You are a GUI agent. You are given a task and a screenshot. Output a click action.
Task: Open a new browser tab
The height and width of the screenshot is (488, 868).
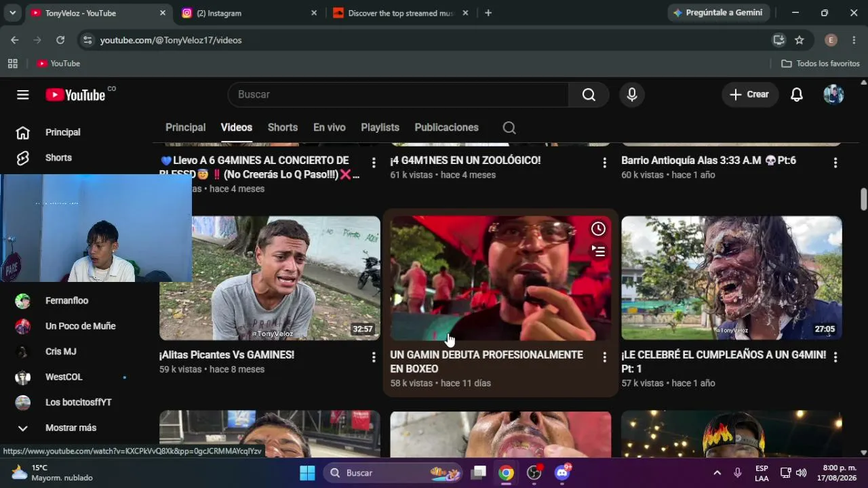[x=488, y=13]
